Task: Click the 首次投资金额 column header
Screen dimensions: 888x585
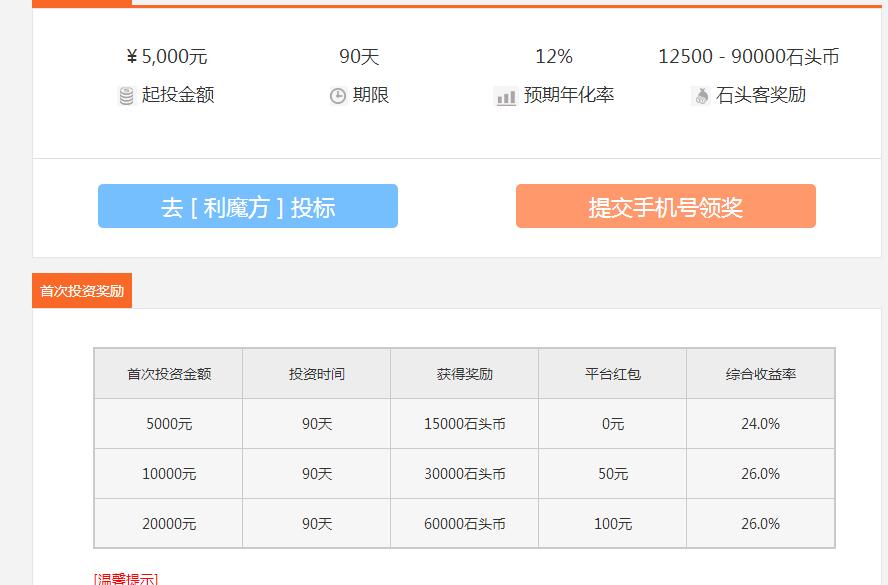Action: [x=169, y=374]
